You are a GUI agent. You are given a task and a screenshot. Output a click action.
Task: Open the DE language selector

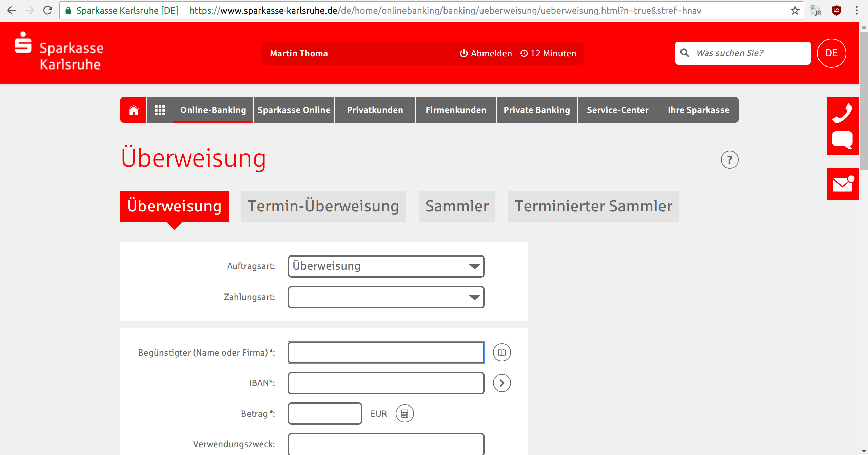(831, 53)
